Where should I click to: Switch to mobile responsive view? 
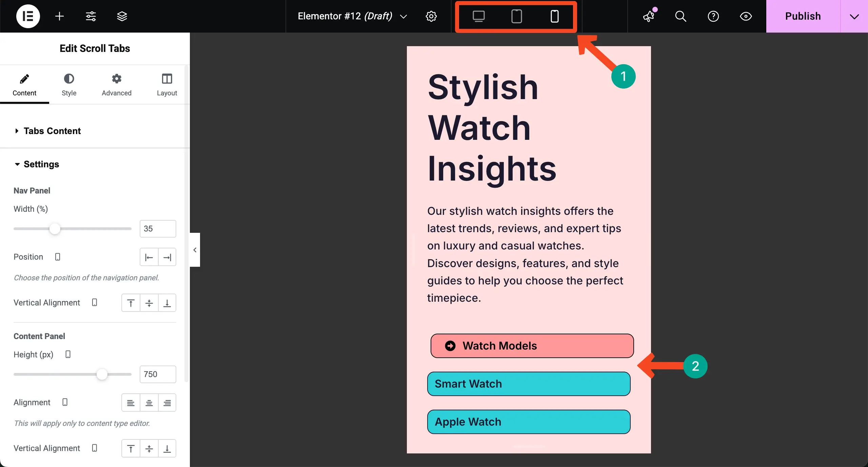pos(554,16)
